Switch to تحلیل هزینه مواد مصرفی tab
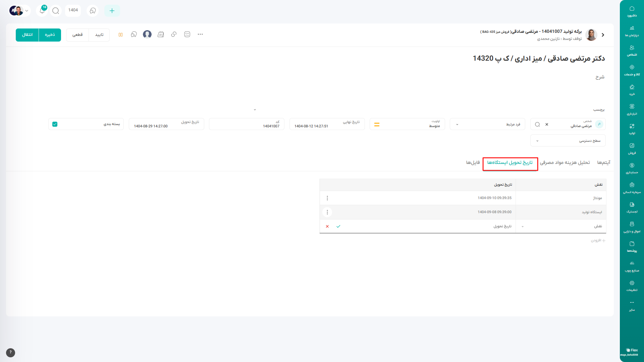 (565, 163)
